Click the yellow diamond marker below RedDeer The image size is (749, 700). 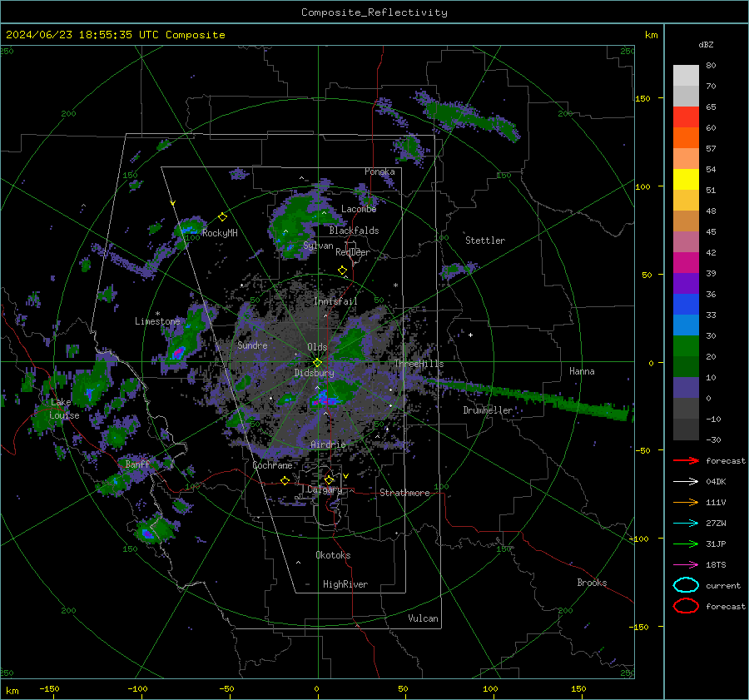[342, 271]
